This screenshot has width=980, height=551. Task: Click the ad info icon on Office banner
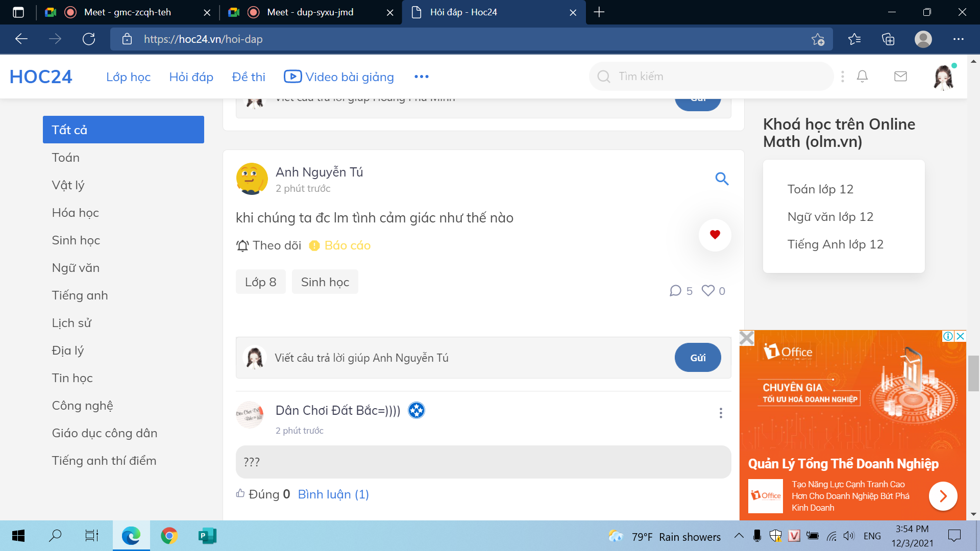point(948,336)
